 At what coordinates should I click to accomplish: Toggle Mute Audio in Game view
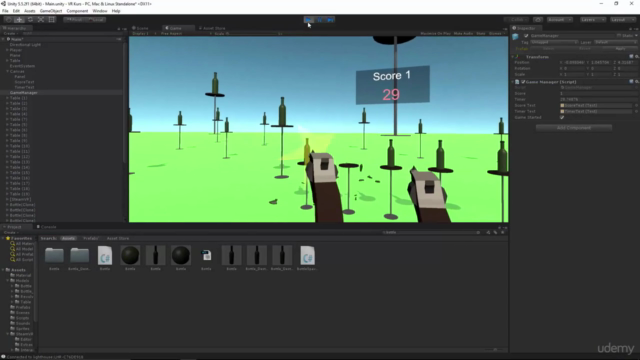(x=463, y=33)
